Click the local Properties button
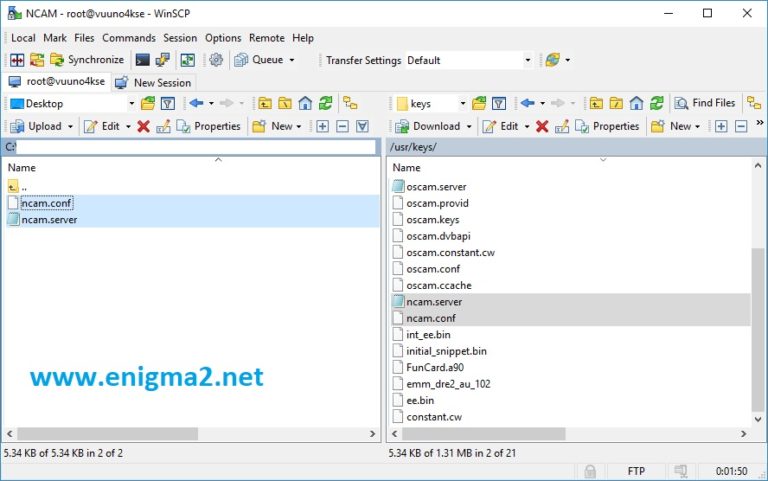Viewport: 768px width, 481px height. tap(209, 126)
